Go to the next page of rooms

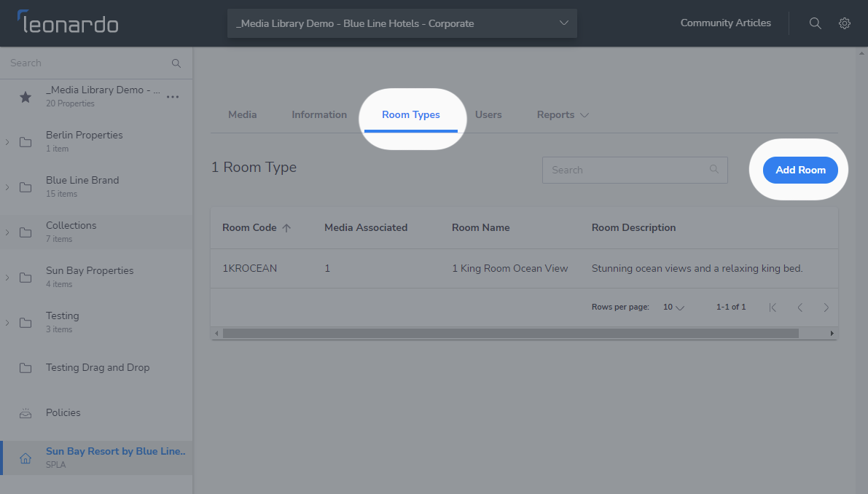tap(826, 307)
